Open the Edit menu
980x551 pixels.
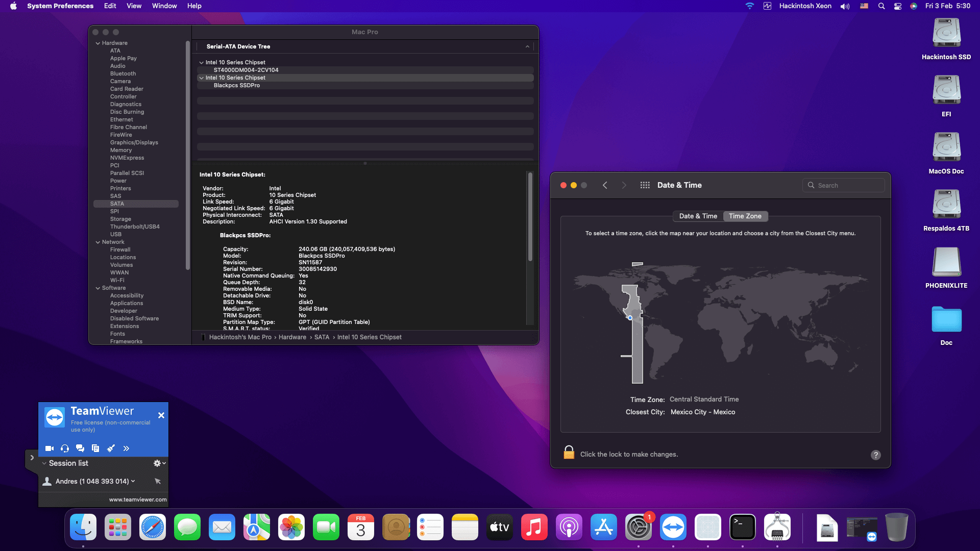coord(110,6)
